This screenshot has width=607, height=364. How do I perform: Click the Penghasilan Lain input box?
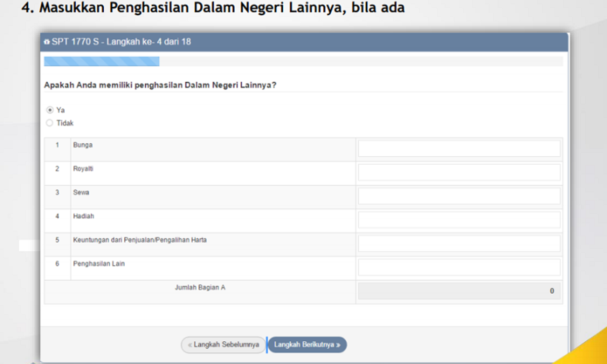tap(459, 267)
